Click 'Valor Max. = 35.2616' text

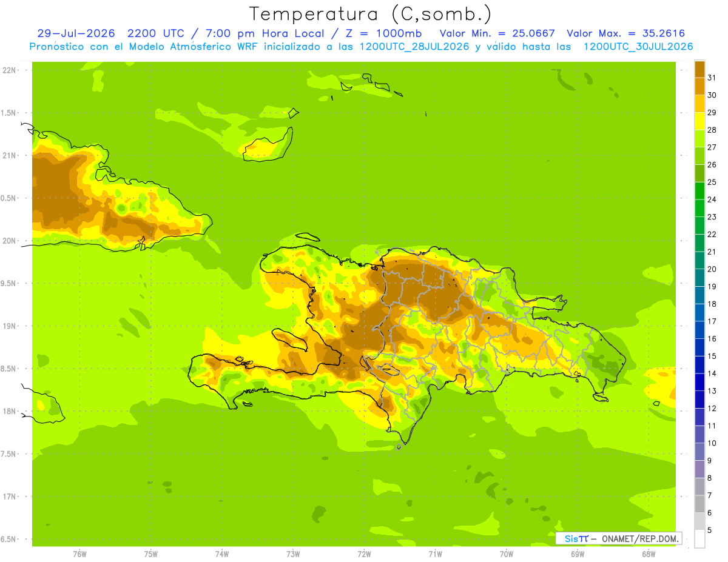point(626,33)
